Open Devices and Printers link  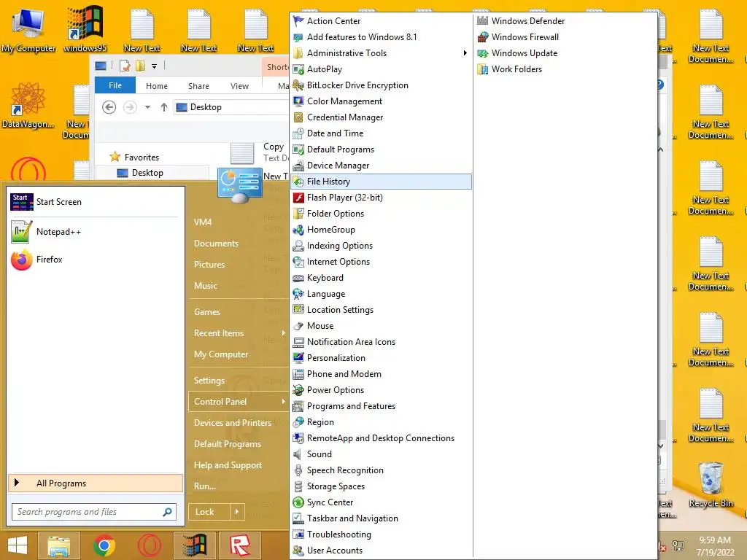pyautogui.click(x=233, y=422)
